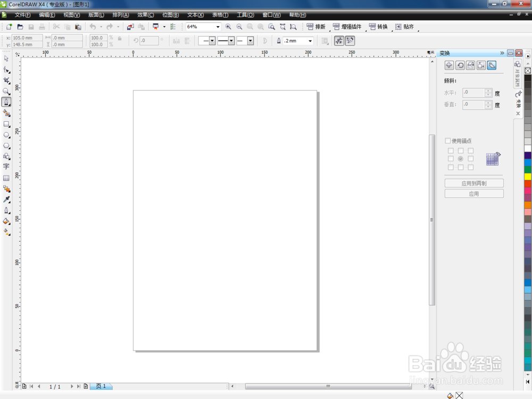This screenshot has height=399, width=532.
Task: Select the Interactive Fill tool
Action: tap(6, 232)
